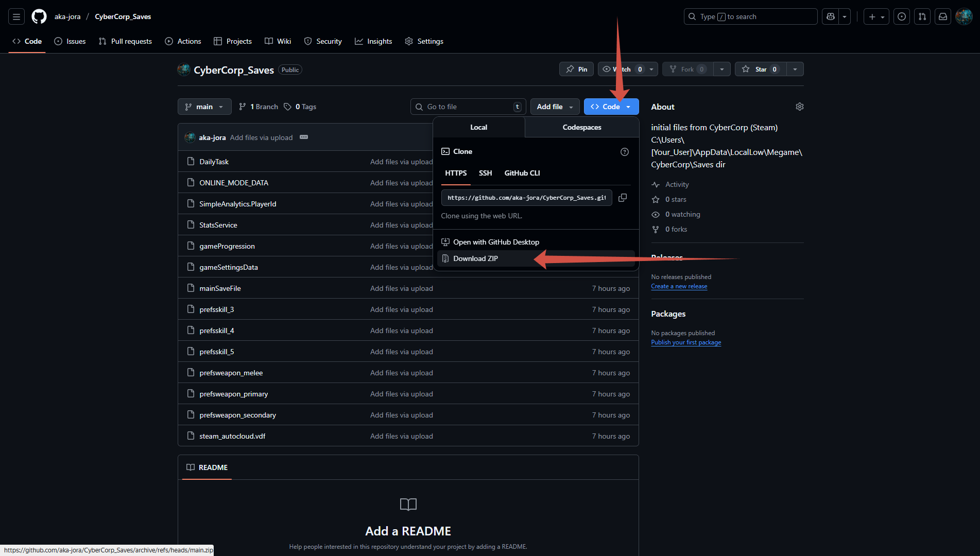This screenshot has height=556, width=980.
Task: Expand the Copilot dropdown caret in header
Action: 845,16
